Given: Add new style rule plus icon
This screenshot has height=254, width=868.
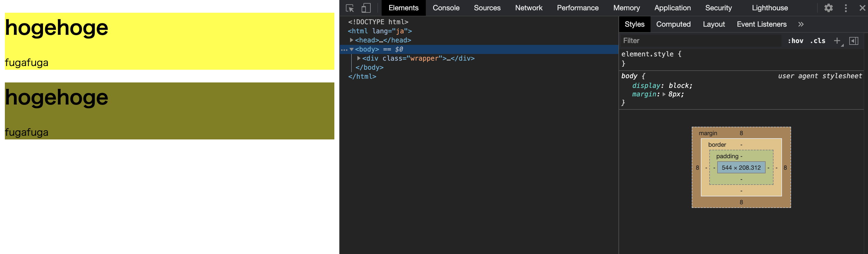Looking at the screenshot, I should click(x=837, y=41).
